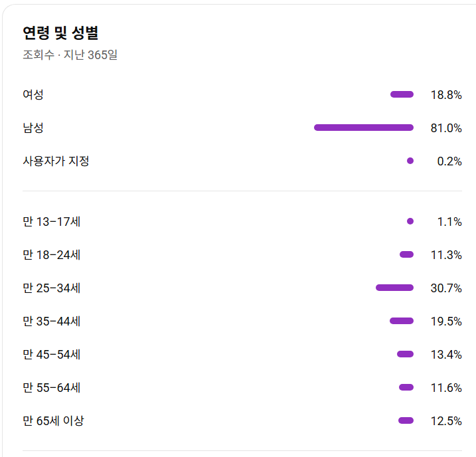Viewport: 476px width, 457px height.
Task: Click the 만 35–44세 19.5% bar
Action: click(x=402, y=321)
